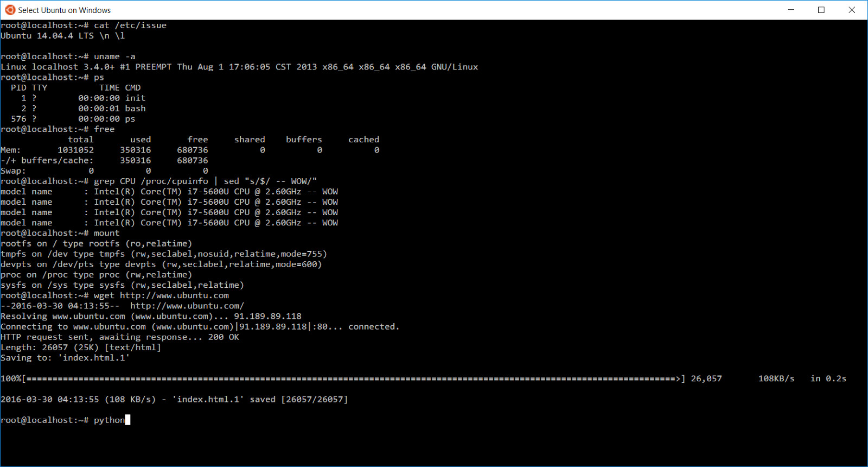This screenshot has height=467, width=868.
Task: Click the 'Ubuntu 14.04.4 LTS' output line
Action: [x=63, y=36]
